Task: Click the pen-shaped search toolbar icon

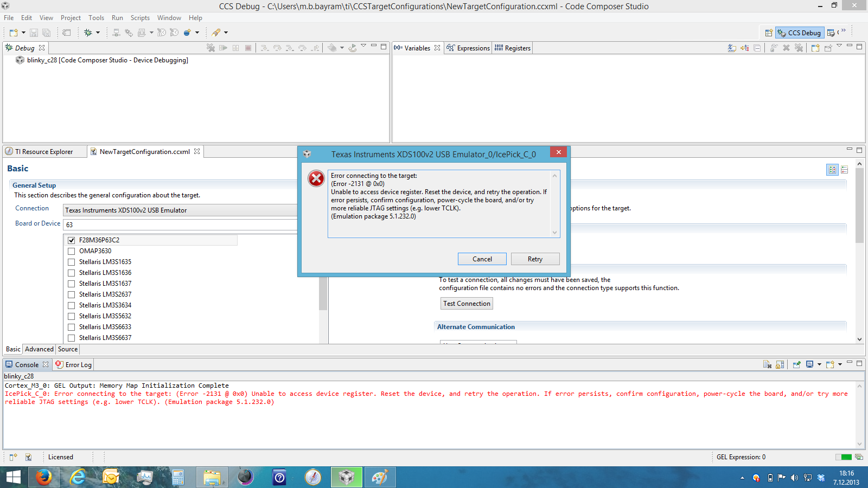Action: point(216,33)
